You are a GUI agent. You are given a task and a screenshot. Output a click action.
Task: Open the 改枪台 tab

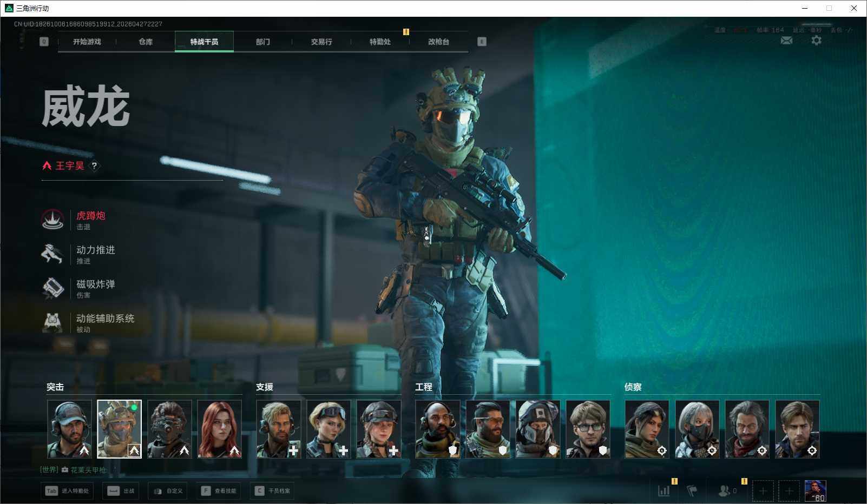click(438, 42)
